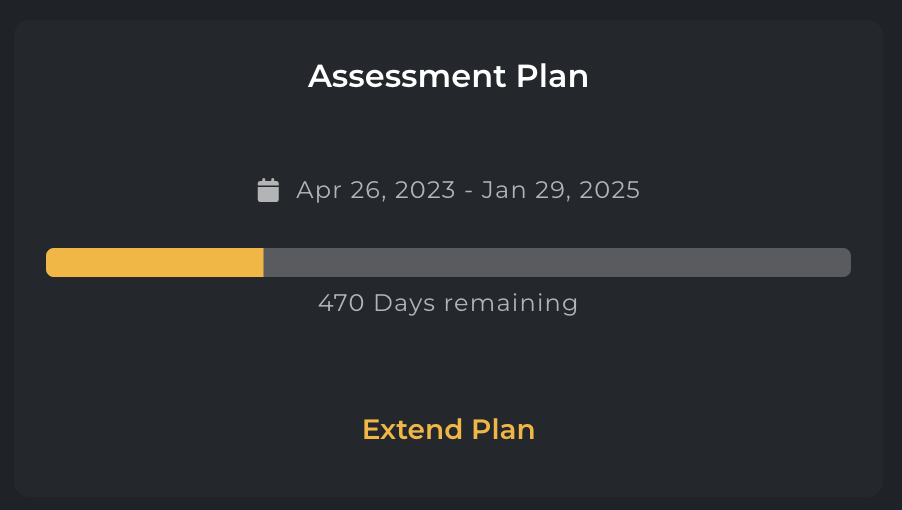Click the rounded yellow start cap of progress bar
The height and width of the screenshot is (510, 902).
(53, 262)
